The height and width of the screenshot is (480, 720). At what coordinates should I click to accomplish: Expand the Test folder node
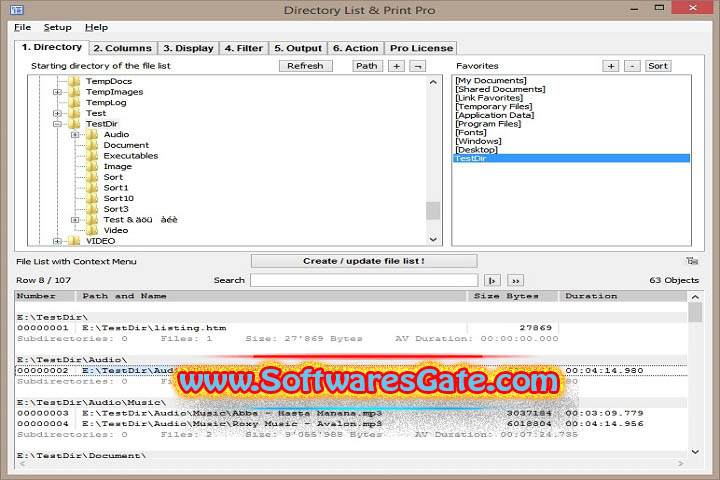coord(57,113)
